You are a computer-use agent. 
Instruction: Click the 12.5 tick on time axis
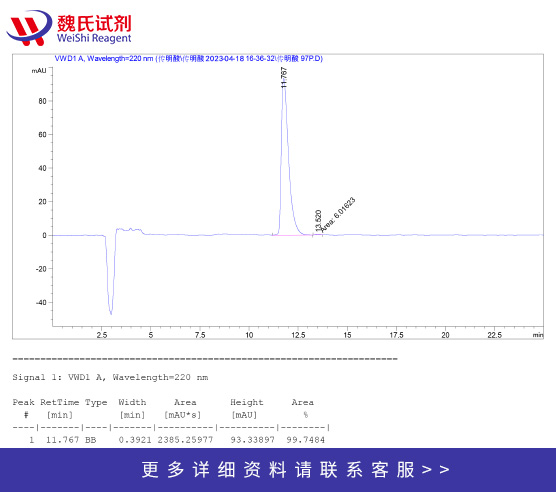tap(298, 335)
